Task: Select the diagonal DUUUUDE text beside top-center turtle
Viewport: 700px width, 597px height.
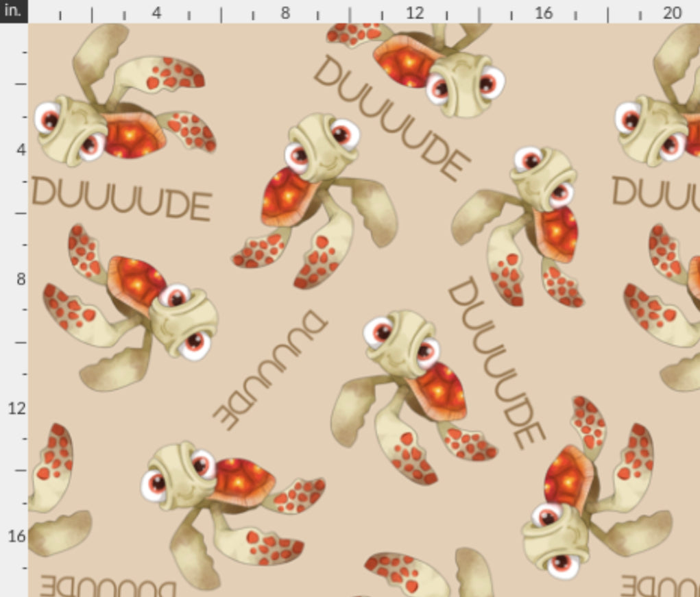Action: (391, 117)
